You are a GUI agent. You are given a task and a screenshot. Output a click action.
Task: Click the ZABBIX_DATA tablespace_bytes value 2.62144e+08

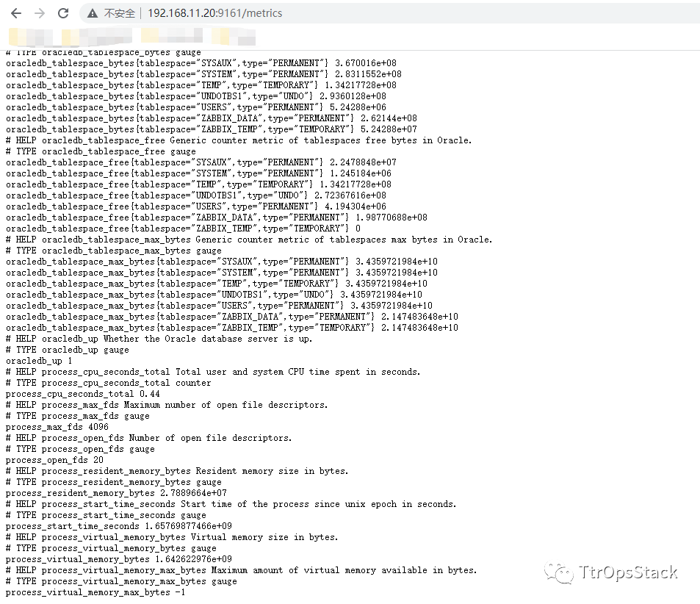pos(389,118)
